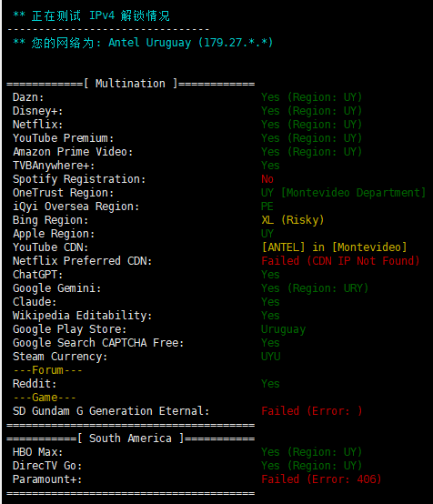433x504 pixels.
Task: Click the 'Steam Currency:' label
Action: (x=60, y=357)
